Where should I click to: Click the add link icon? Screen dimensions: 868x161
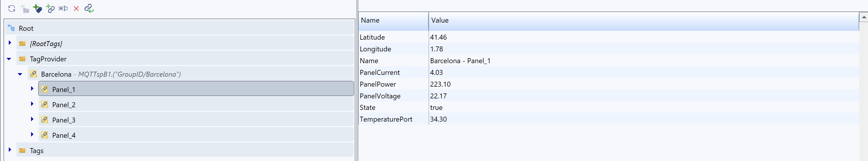tap(50, 9)
